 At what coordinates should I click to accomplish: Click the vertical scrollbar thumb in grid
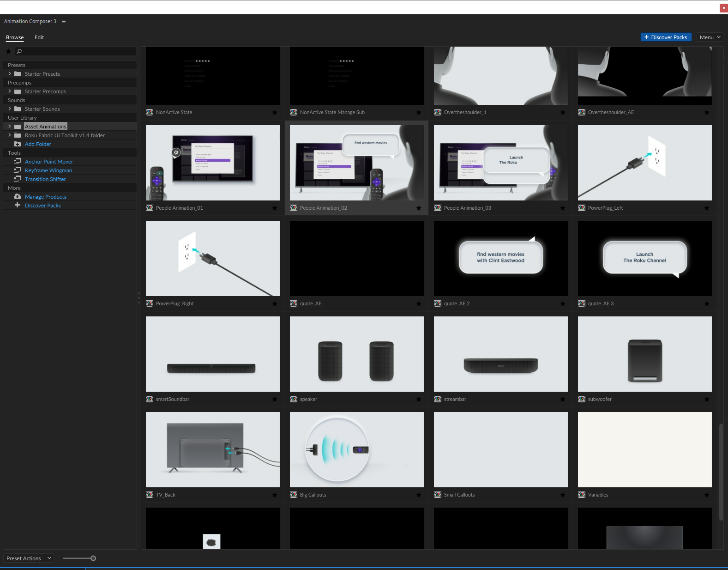coord(721,472)
